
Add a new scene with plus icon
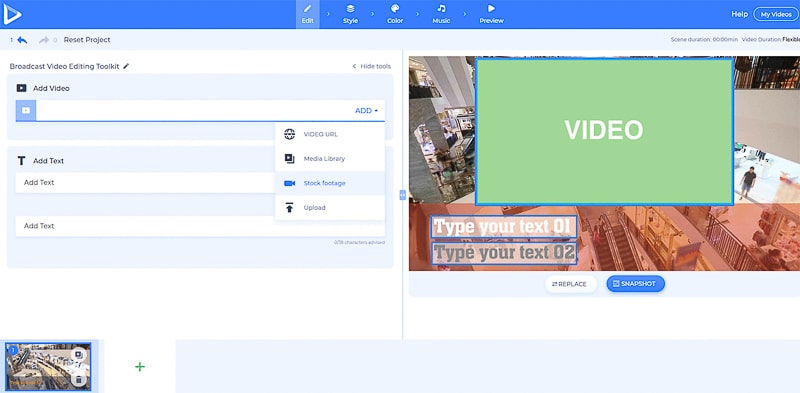(x=140, y=366)
